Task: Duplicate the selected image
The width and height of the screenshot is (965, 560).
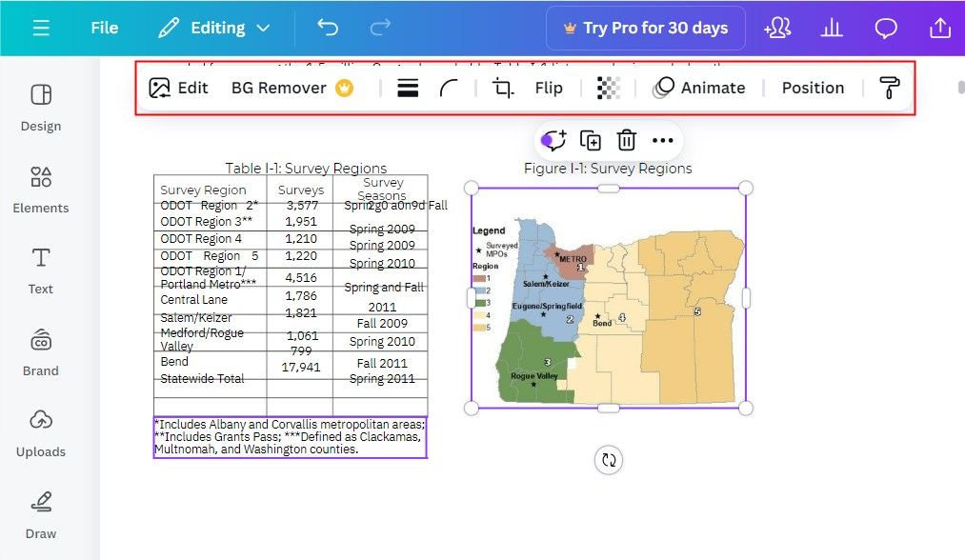Action: [591, 140]
